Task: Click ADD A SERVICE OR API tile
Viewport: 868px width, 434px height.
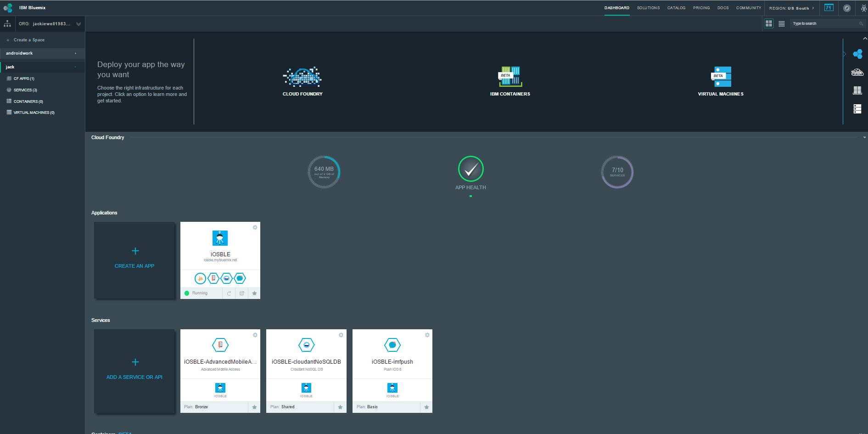Action: click(134, 371)
